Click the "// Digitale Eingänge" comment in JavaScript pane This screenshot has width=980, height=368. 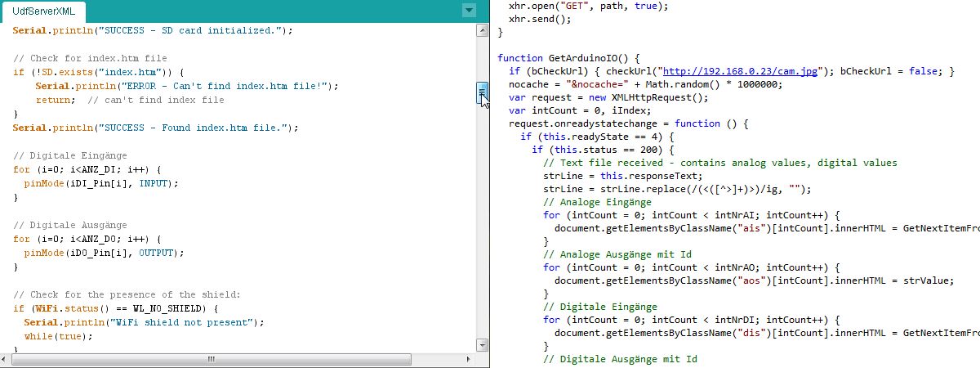point(599,307)
